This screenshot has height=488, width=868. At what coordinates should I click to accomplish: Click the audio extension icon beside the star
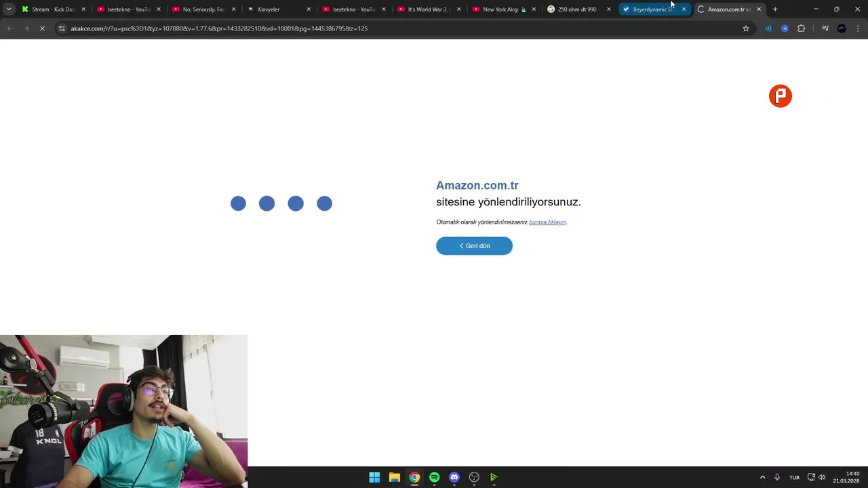768,28
